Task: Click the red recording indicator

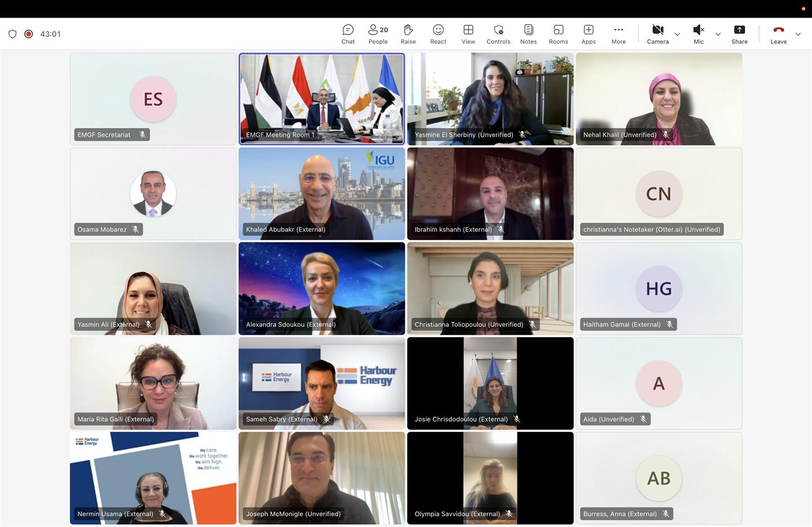Action: [x=29, y=34]
